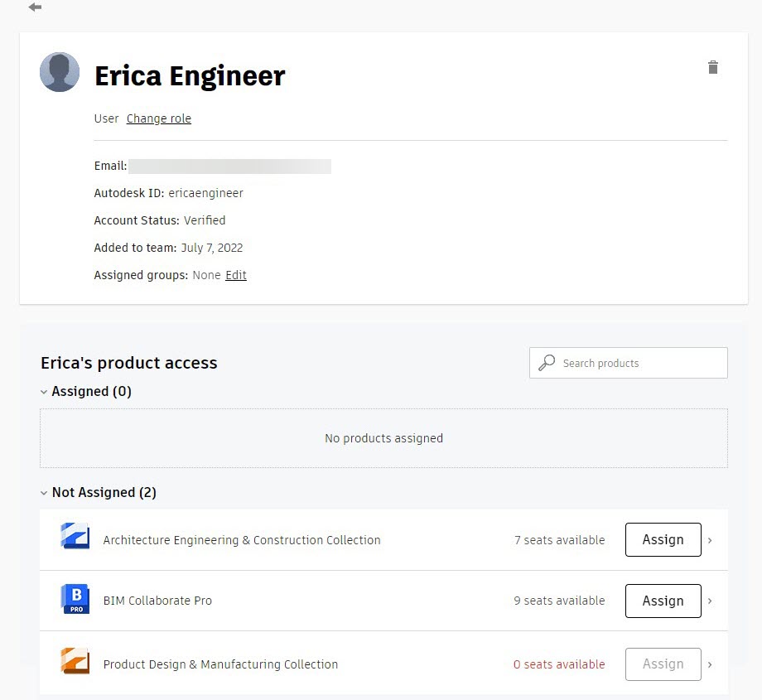Viewport: 762px width, 700px height.
Task: Focus the Search products field
Action: coord(629,363)
